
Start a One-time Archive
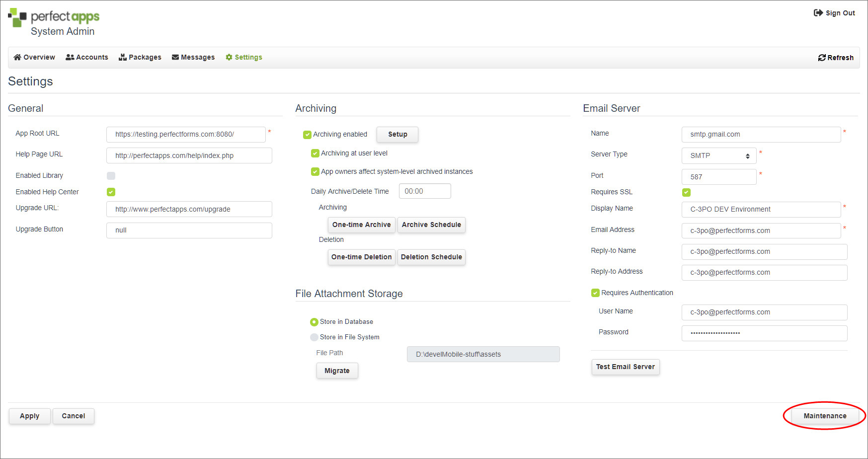[362, 225]
